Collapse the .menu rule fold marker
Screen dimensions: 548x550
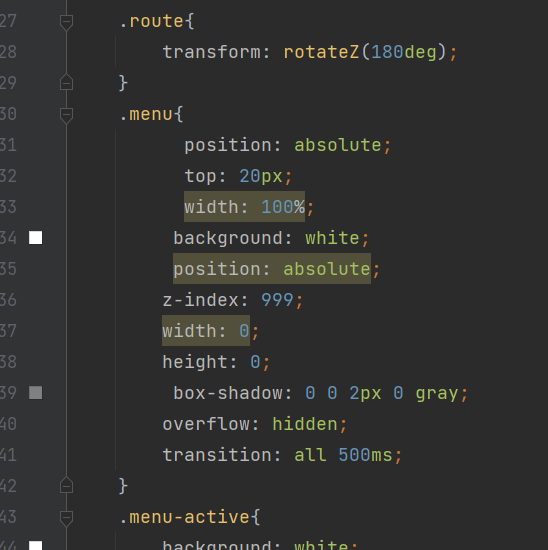[66, 115]
